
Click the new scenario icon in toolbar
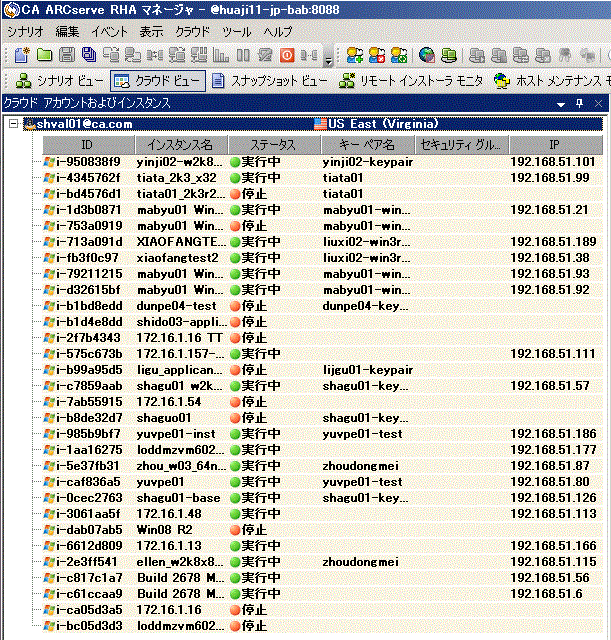[20, 55]
